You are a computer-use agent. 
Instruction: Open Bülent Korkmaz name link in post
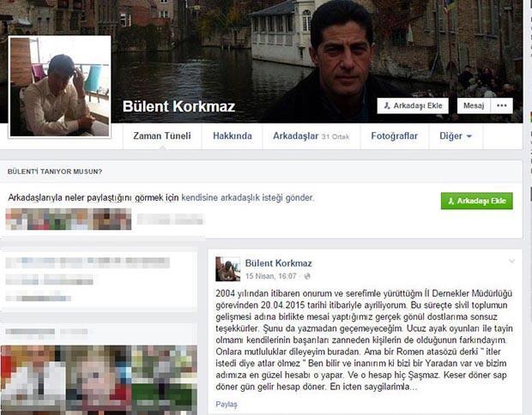(x=278, y=263)
